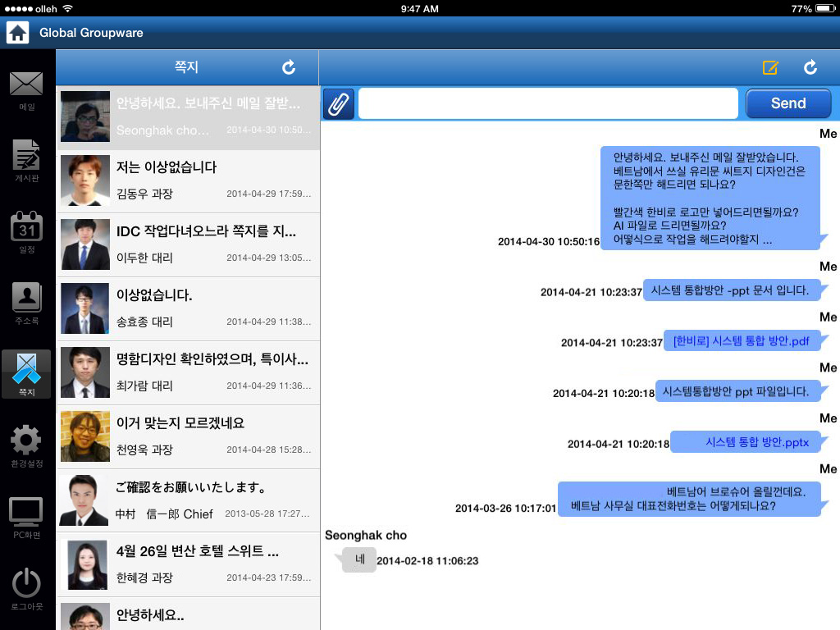Image resolution: width=840 pixels, height=630 pixels.
Task: Attach a file with the paperclip icon
Action: pyautogui.click(x=339, y=103)
